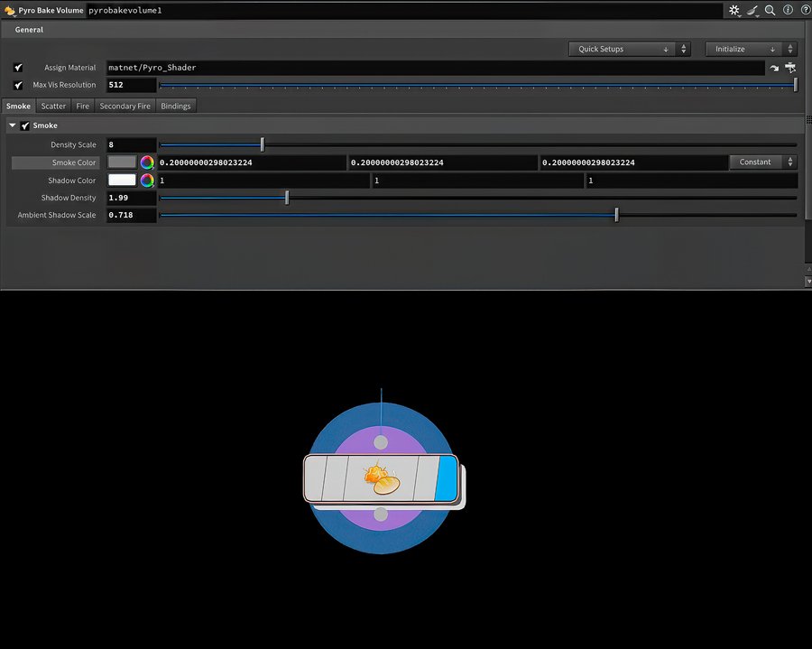
Task: Click the Density Scale value field
Action: 132,145
